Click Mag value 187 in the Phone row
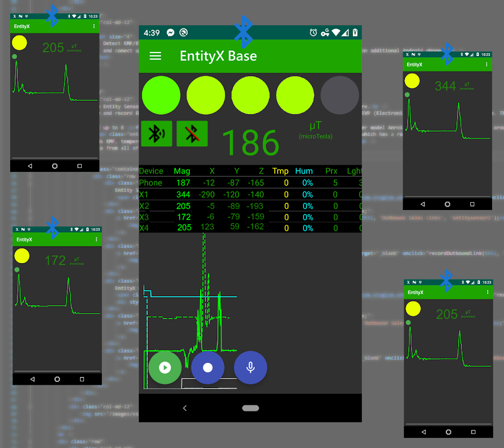The height and width of the screenshot is (448, 504). pyautogui.click(x=183, y=183)
